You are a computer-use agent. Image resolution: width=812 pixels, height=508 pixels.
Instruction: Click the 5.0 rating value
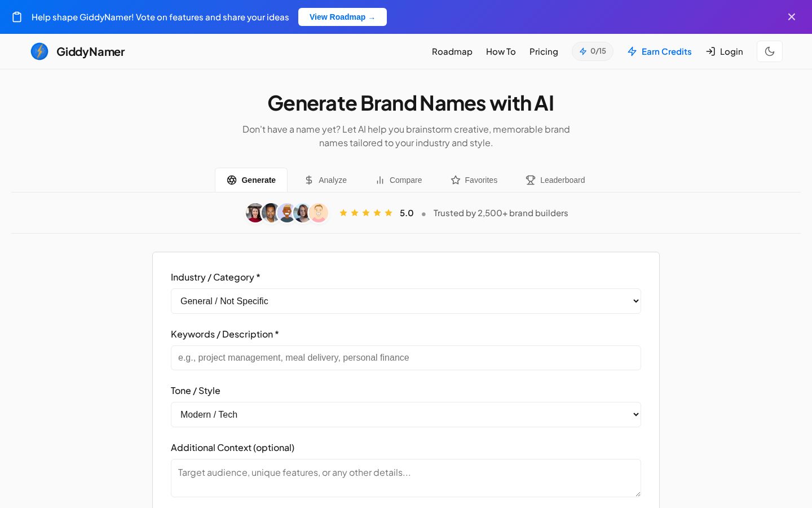coord(407,213)
